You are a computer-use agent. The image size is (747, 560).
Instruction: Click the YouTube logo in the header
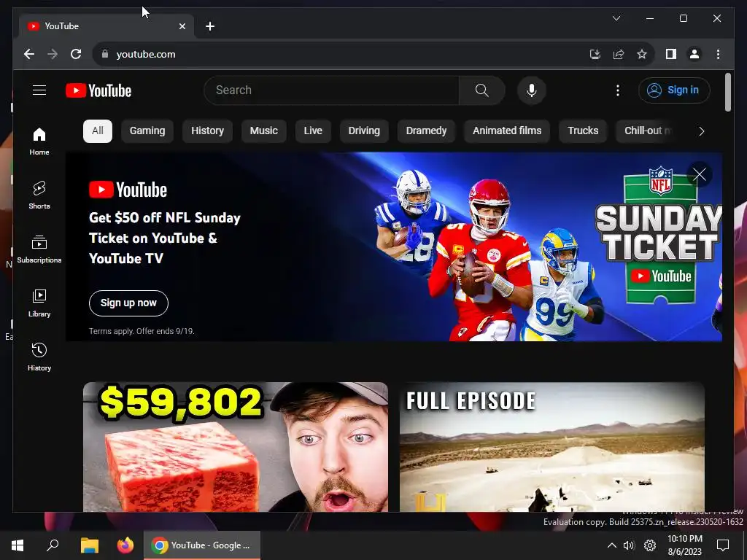coord(98,90)
